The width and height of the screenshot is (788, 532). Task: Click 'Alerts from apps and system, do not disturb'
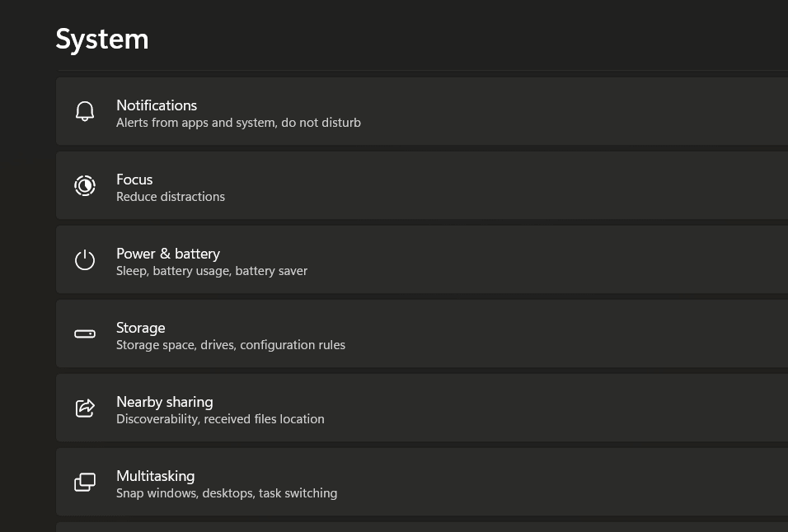click(238, 123)
